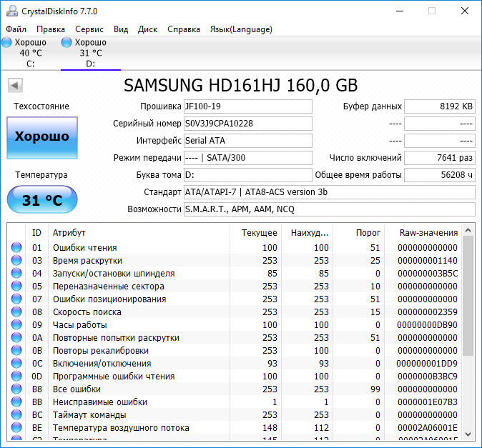The width and height of the screenshot is (482, 448).
Task: Click the Порог column header
Action: 359,233
